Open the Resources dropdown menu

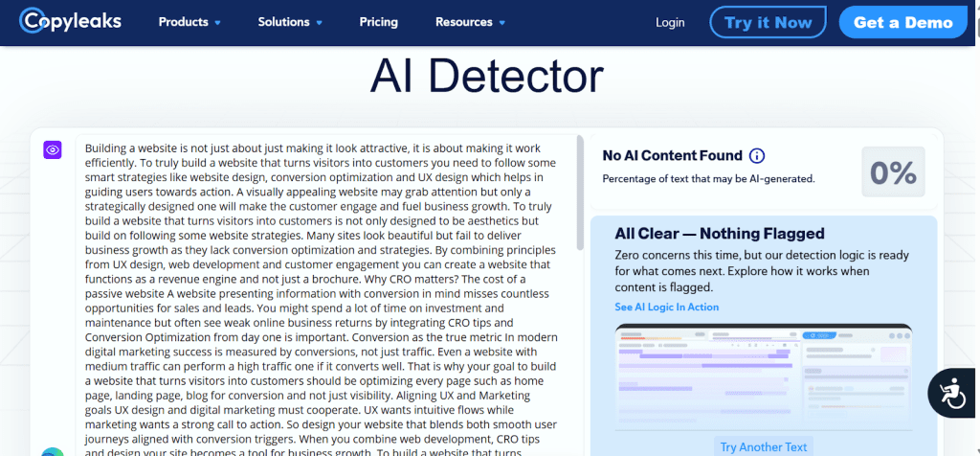click(470, 22)
